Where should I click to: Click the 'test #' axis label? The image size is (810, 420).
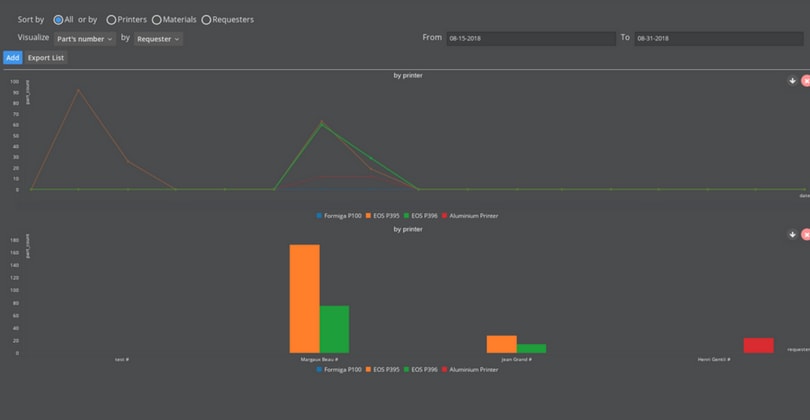(x=122, y=359)
